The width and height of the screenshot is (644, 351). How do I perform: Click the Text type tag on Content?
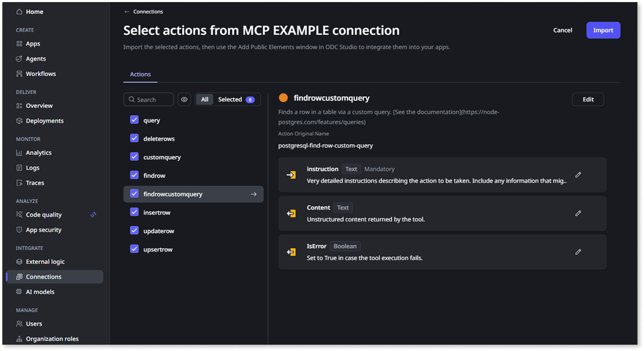click(343, 208)
